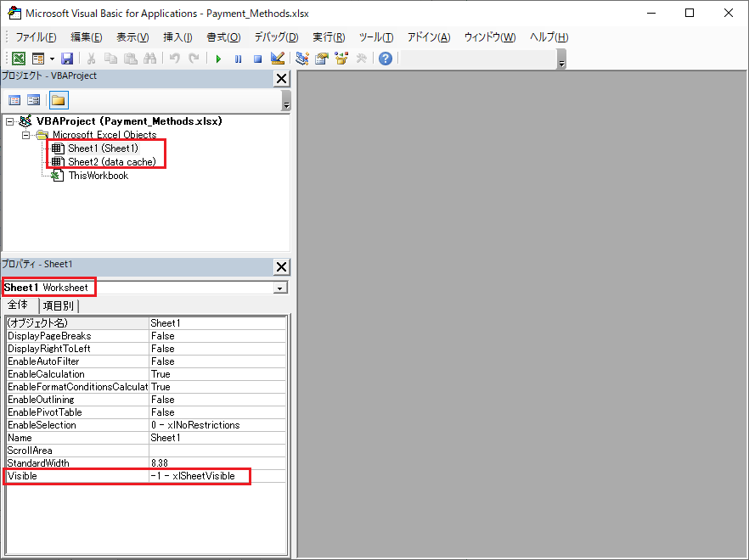This screenshot has width=749, height=560.
Task: Open the ツール(T) menu
Action: coord(376,37)
